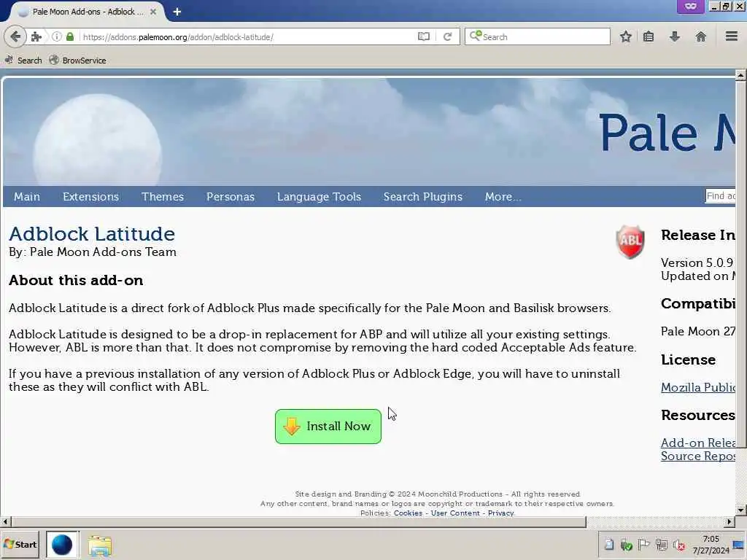The image size is (747, 560).
Task: Open the Cookies policy link
Action: point(408,513)
